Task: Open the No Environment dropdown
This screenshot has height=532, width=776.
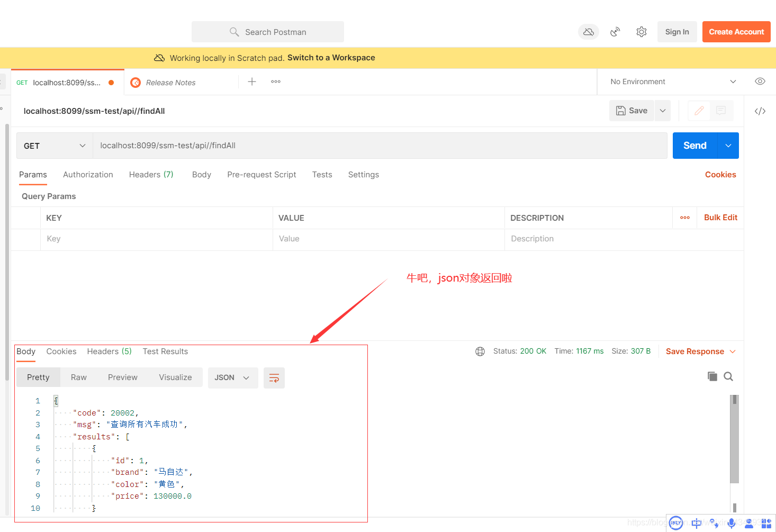Action: pyautogui.click(x=673, y=82)
